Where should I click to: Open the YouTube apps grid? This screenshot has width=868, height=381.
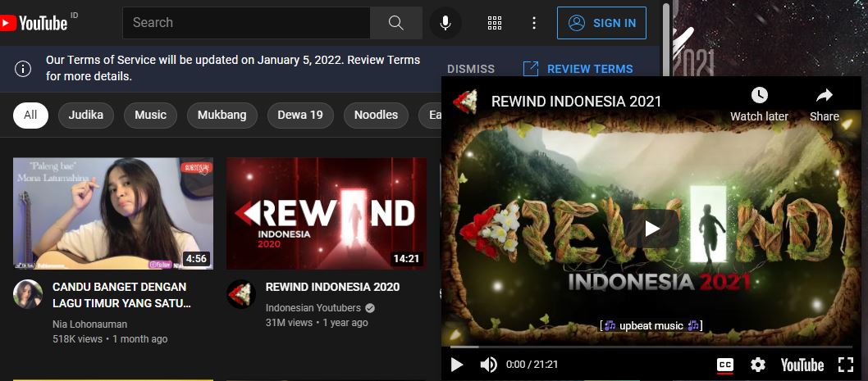tap(495, 23)
